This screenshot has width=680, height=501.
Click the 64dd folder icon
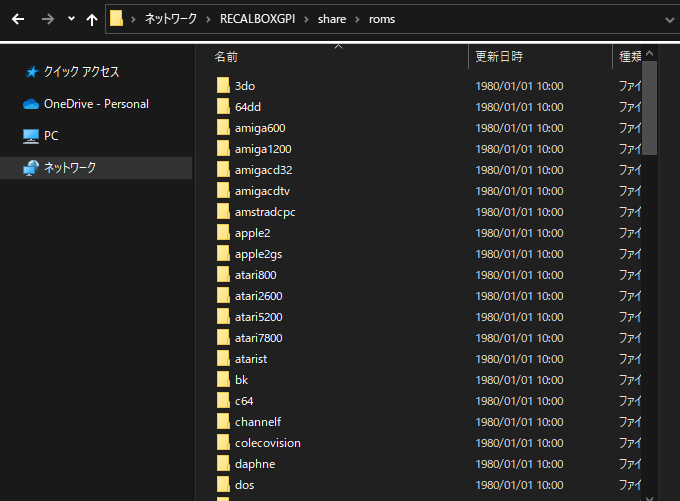(x=223, y=106)
